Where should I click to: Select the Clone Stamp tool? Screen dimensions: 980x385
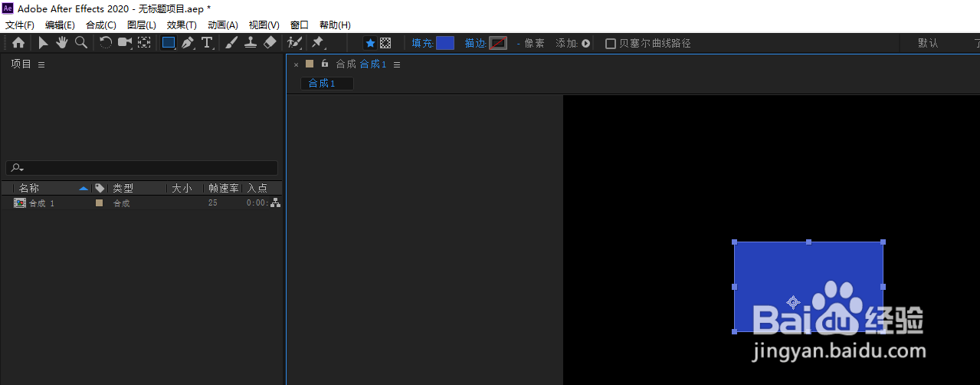point(251,43)
